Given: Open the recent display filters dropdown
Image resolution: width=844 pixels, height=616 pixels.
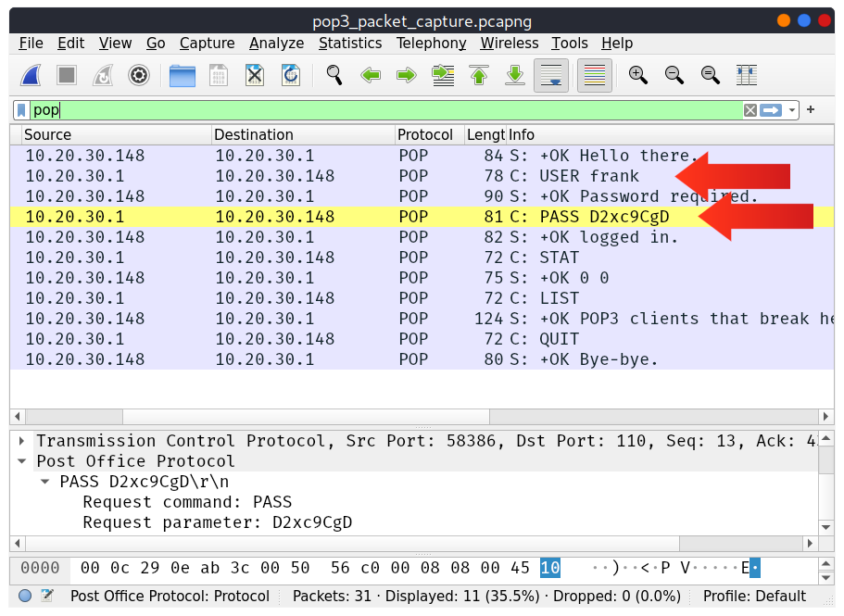Looking at the screenshot, I should (x=792, y=110).
